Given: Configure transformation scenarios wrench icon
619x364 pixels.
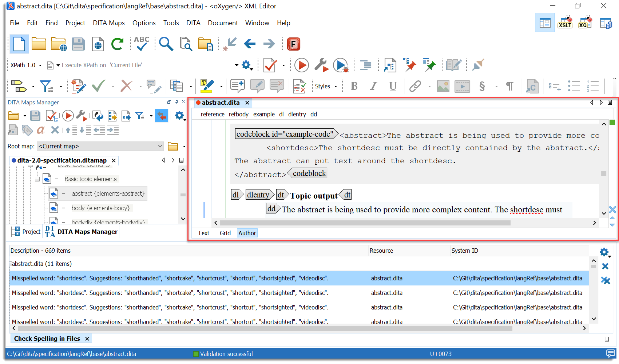Looking at the screenshot, I should 321,65.
